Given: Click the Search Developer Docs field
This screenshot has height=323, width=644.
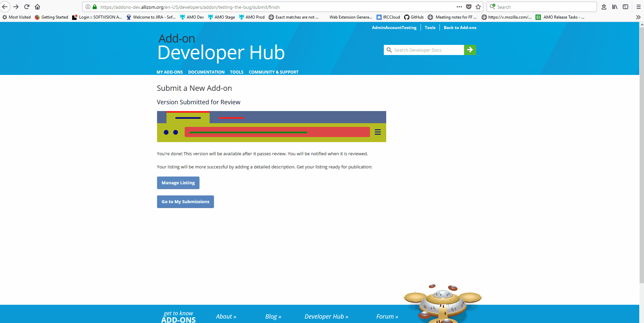Looking at the screenshot, I should coord(424,50).
